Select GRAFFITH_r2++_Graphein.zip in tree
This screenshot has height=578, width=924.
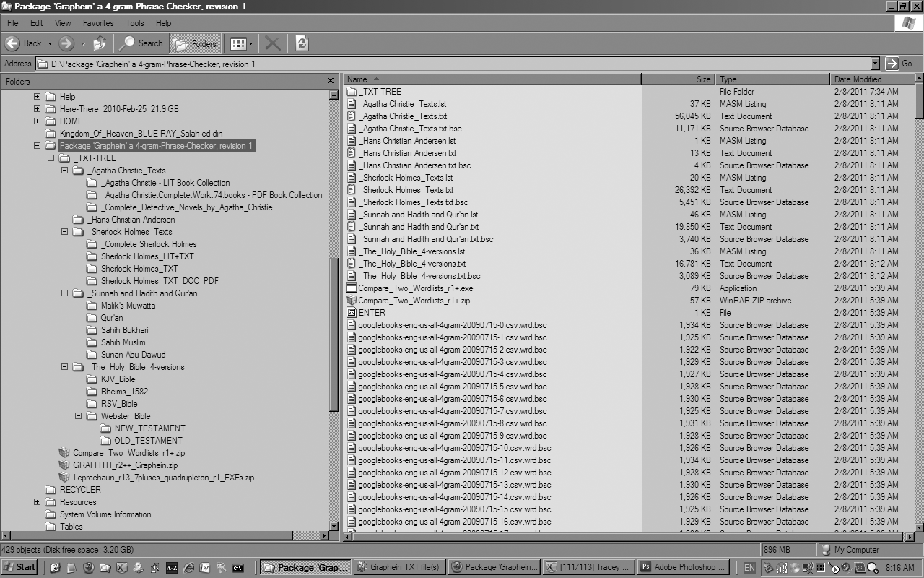[125, 465]
